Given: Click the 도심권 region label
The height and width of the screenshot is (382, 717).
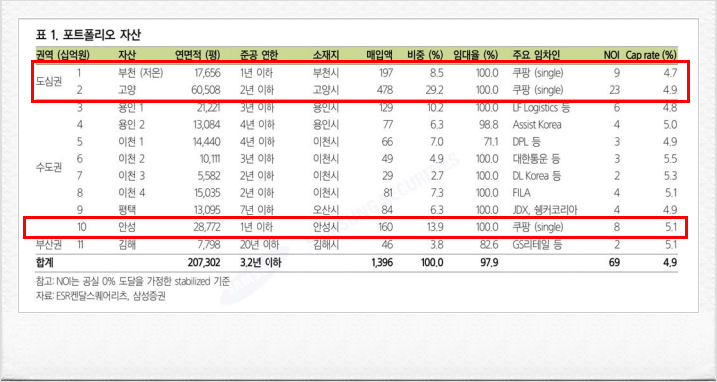Looking at the screenshot, I should (48, 81).
